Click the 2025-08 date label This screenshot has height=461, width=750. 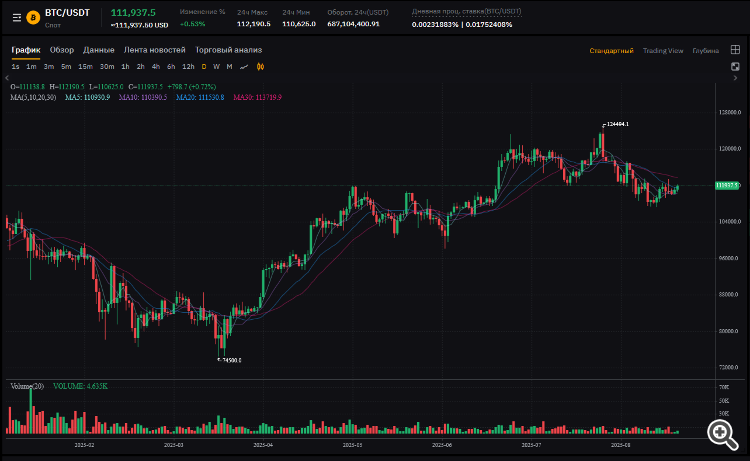pos(621,445)
